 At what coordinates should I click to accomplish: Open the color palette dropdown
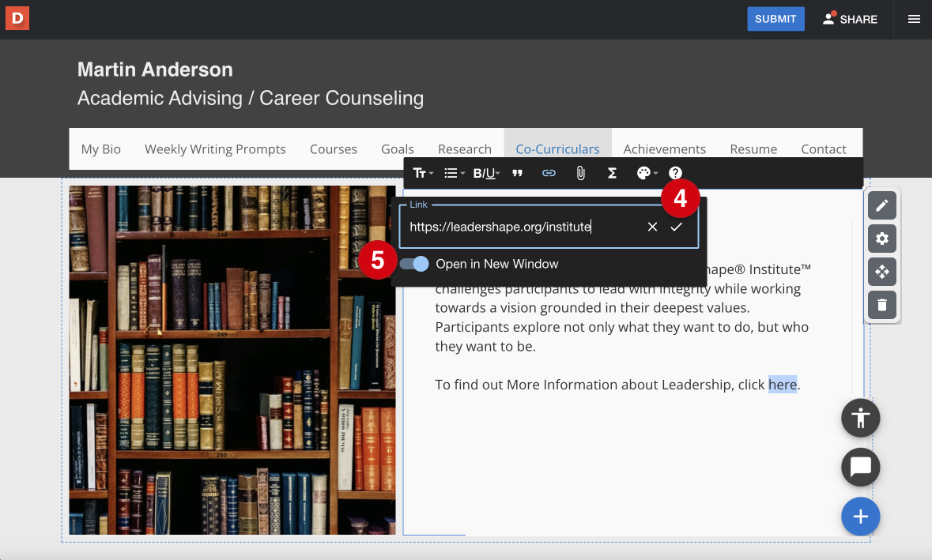[x=647, y=173]
